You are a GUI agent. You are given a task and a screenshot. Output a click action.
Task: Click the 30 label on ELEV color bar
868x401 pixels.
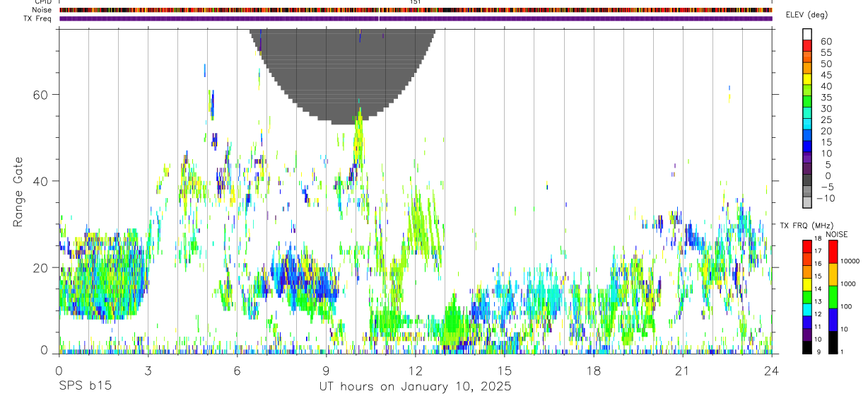(826, 108)
